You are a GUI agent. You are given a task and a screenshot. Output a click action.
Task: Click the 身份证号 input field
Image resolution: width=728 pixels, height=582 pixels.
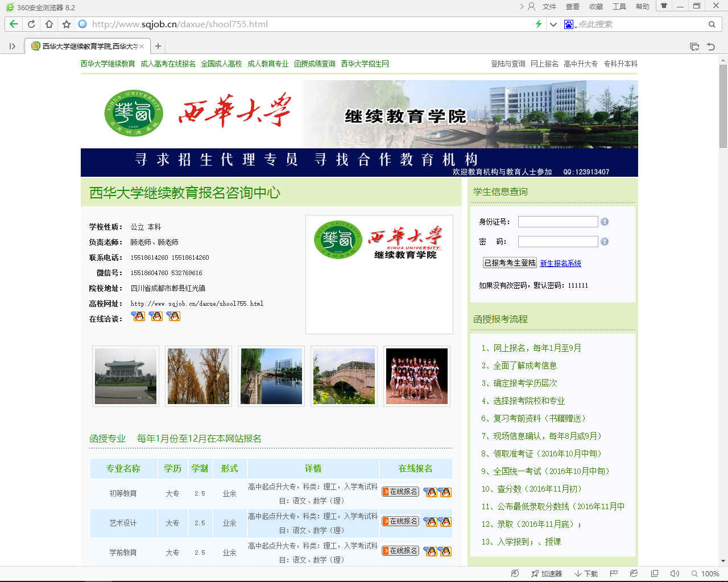(x=557, y=222)
